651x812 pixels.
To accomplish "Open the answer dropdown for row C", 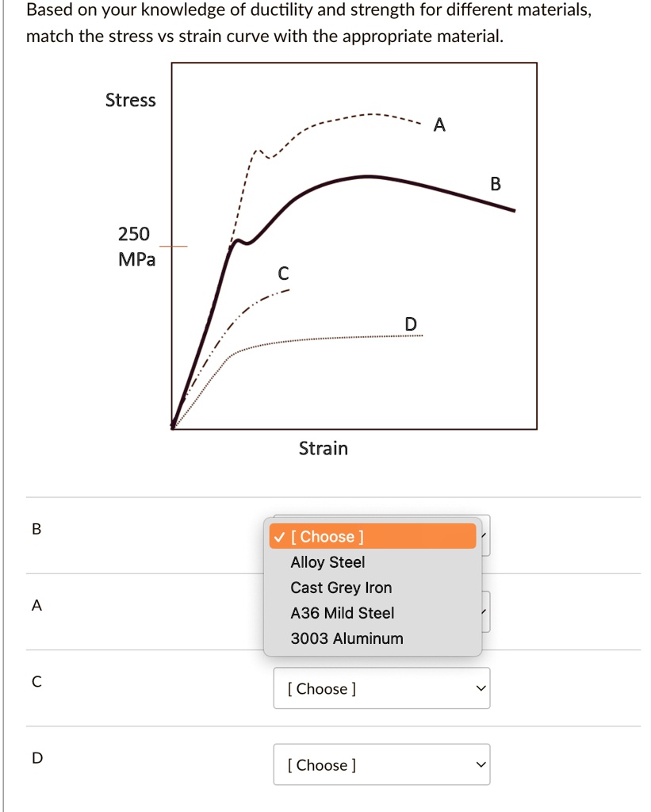I will pyautogui.click(x=381, y=688).
